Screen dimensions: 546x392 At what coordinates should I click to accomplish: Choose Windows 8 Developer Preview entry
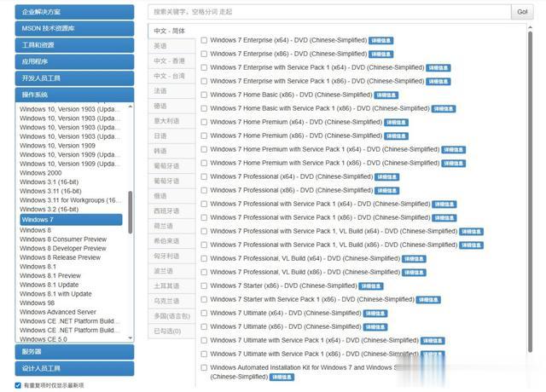pos(63,248)
